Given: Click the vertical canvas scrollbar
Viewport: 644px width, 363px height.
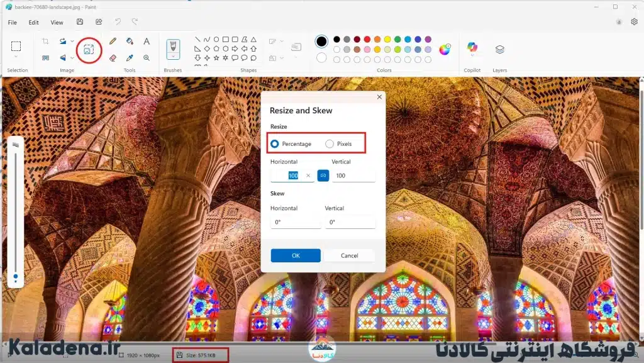Looking at the screenshot, I should pyautogui.click(x=641, y=160).
